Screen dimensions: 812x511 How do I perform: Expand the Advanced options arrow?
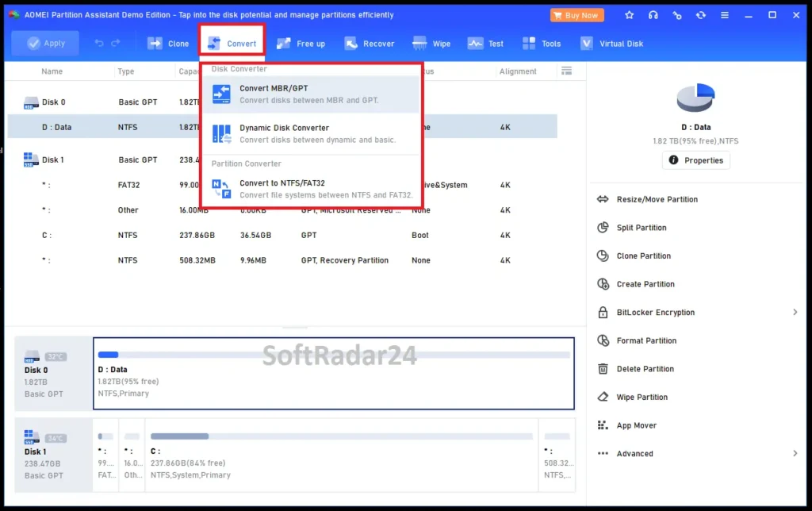click(795, 454)
